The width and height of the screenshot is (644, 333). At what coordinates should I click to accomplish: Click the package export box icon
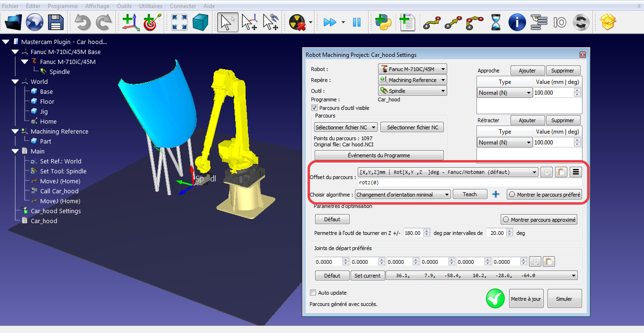point(609,22)
